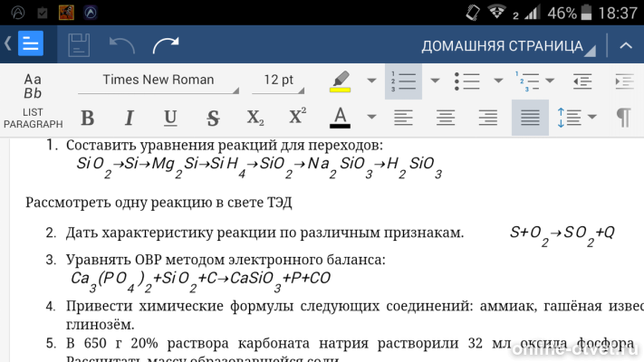Select the Ca3(PO4)2+SiO2+C equation

pos(200,281)
